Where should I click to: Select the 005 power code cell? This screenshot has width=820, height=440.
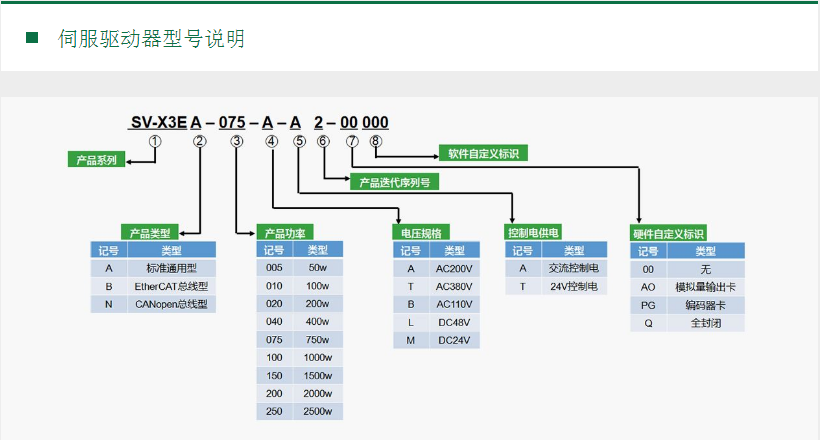274,267
